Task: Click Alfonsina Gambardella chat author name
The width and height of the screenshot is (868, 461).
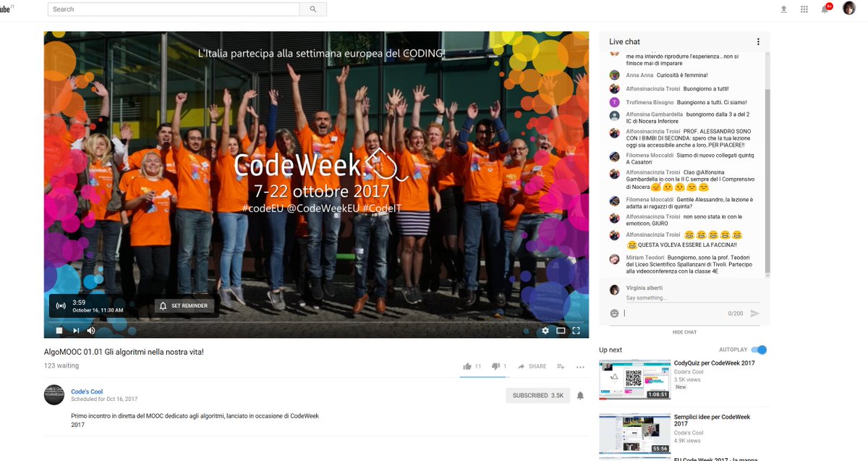Action: (x=654, y=114)
